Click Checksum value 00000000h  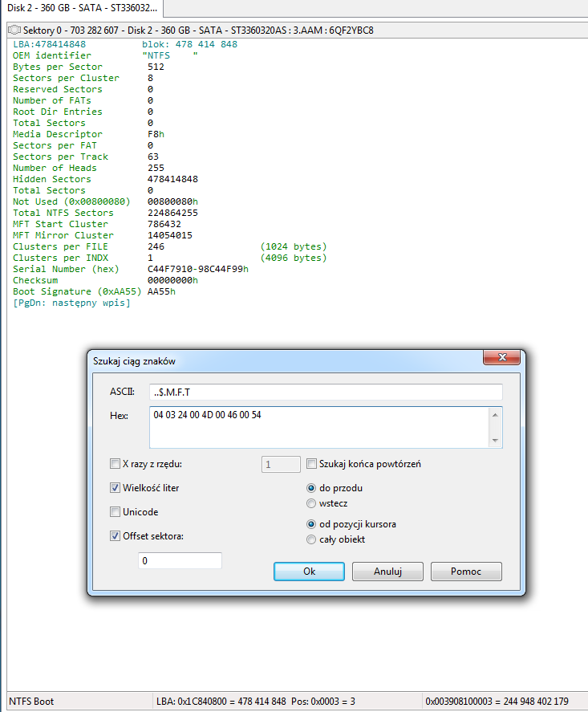(x=172, y=280)
